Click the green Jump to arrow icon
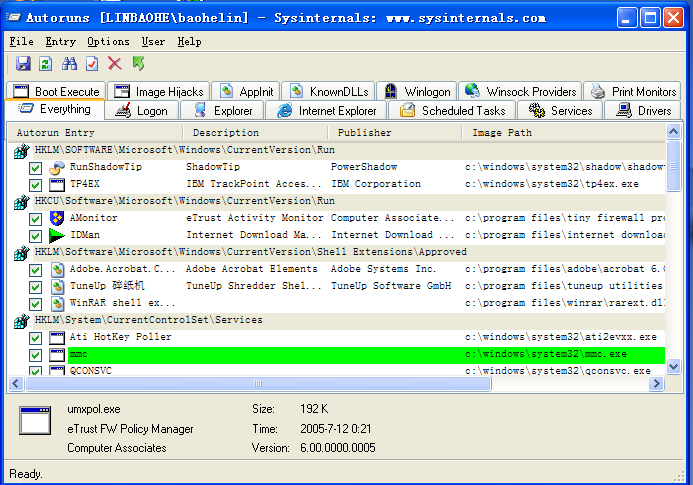693x485 pixels. click(138, 64)
